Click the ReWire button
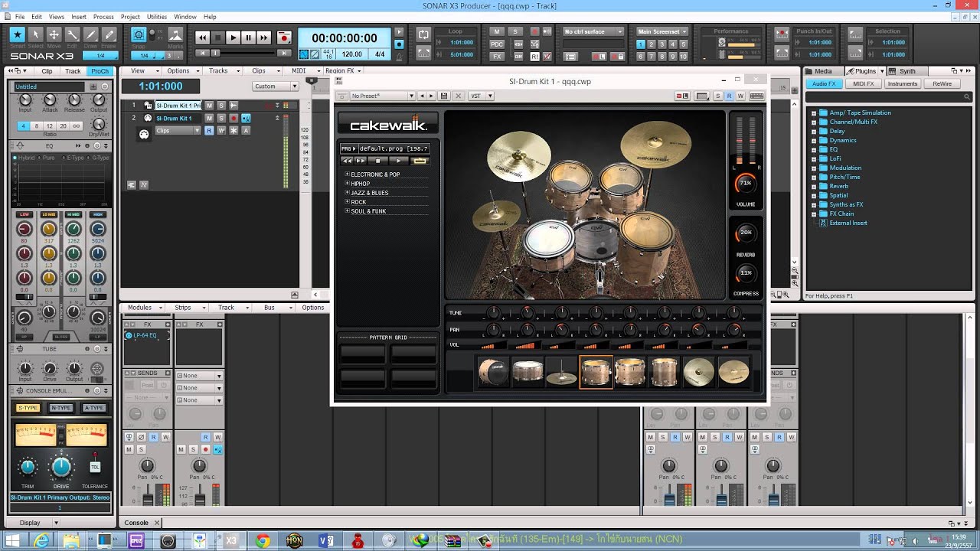Screen dimensions: 980x551 pyautogui.click(x=942, y=83)
